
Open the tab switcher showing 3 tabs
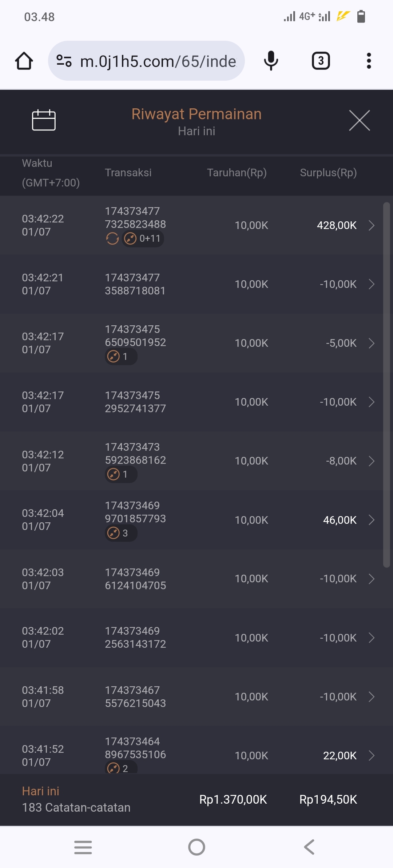click(321, 61)
